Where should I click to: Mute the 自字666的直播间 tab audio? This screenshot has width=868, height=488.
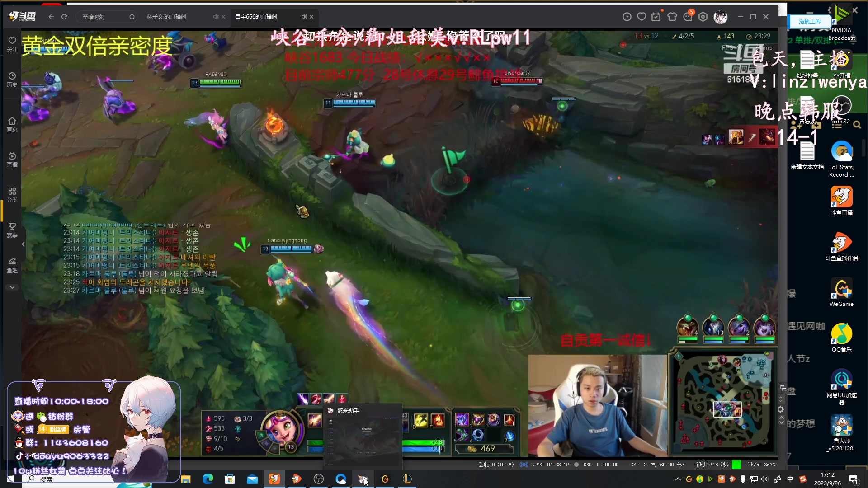tap(304, 17)
